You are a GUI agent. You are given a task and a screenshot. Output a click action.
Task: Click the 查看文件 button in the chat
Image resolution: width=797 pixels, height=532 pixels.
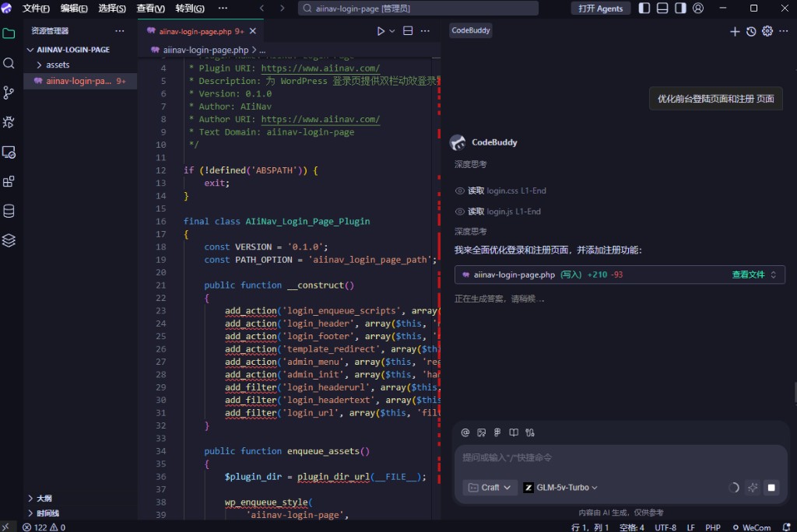tap(749, 274)
